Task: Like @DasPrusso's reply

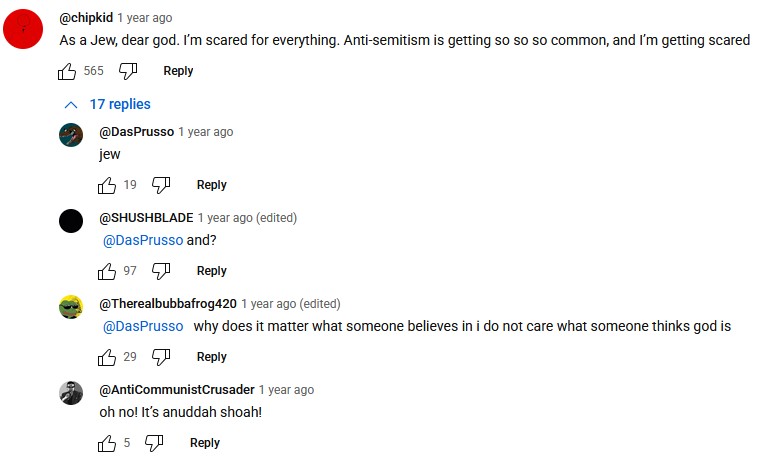Action: pos(108,185)
